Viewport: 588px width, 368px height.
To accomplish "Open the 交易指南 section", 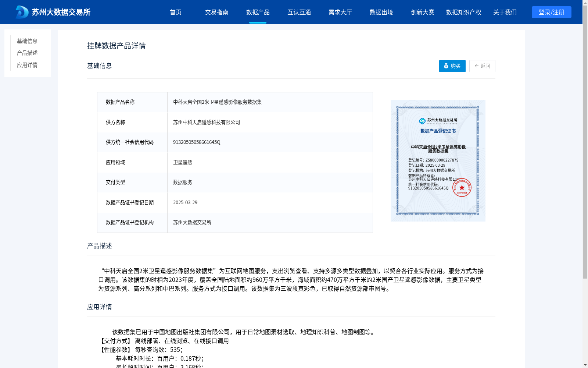I will [217, 12].
